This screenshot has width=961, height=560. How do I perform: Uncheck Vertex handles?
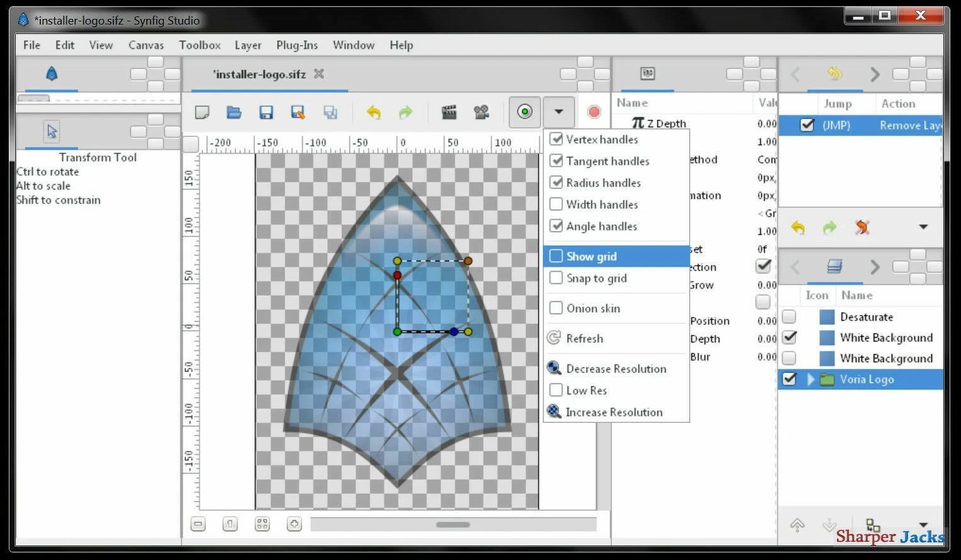(x=556, y=139)
